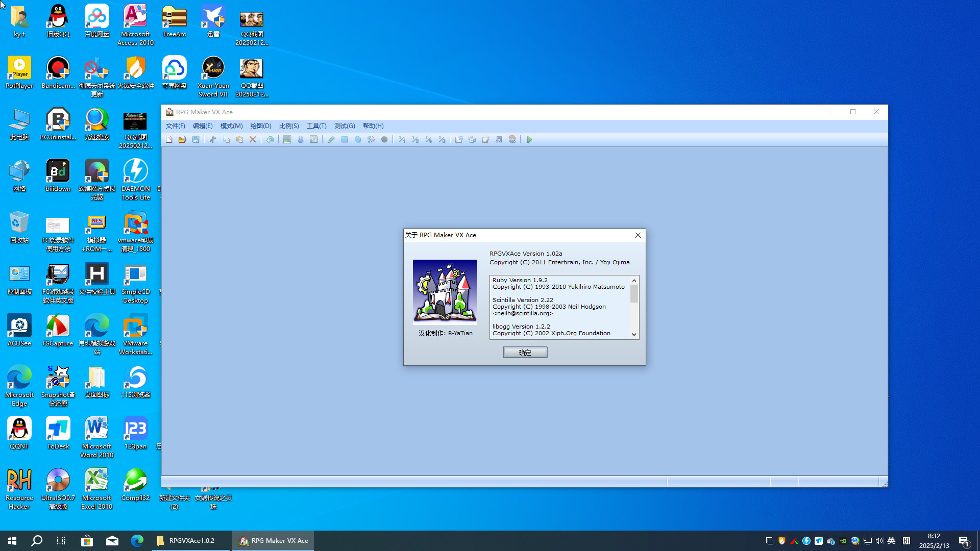Open the Windows Start menu

tap(12, 541)
